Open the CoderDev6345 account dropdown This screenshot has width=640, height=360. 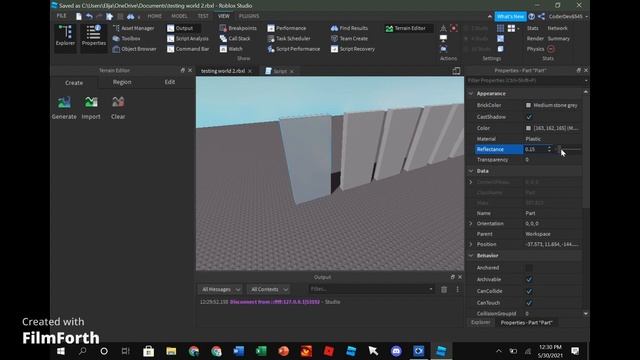point(568,16)
